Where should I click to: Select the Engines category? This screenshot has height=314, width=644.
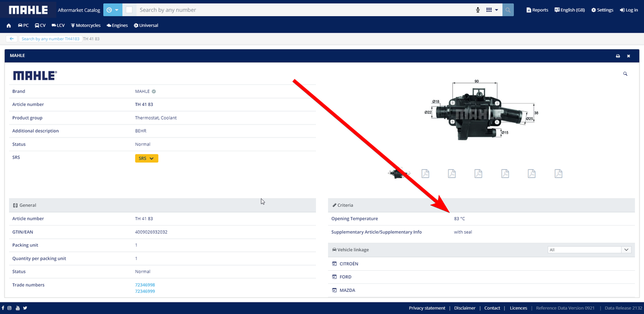(117, 25)
